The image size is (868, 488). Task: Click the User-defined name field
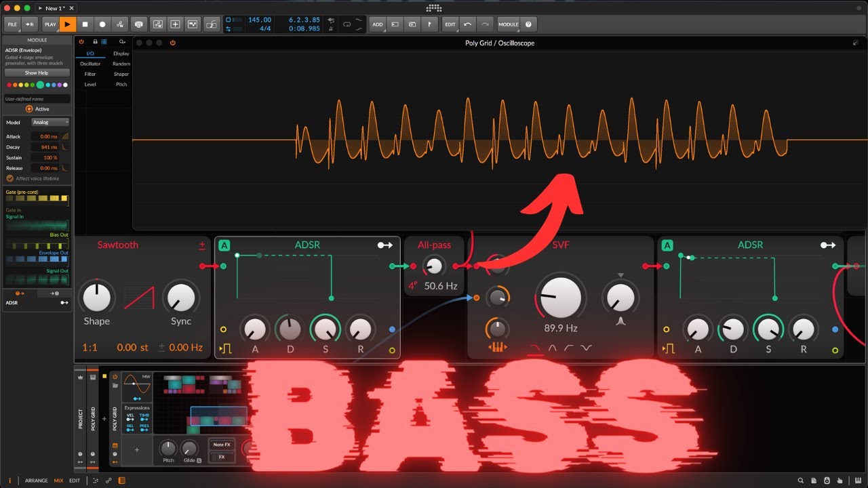[37, 99]
